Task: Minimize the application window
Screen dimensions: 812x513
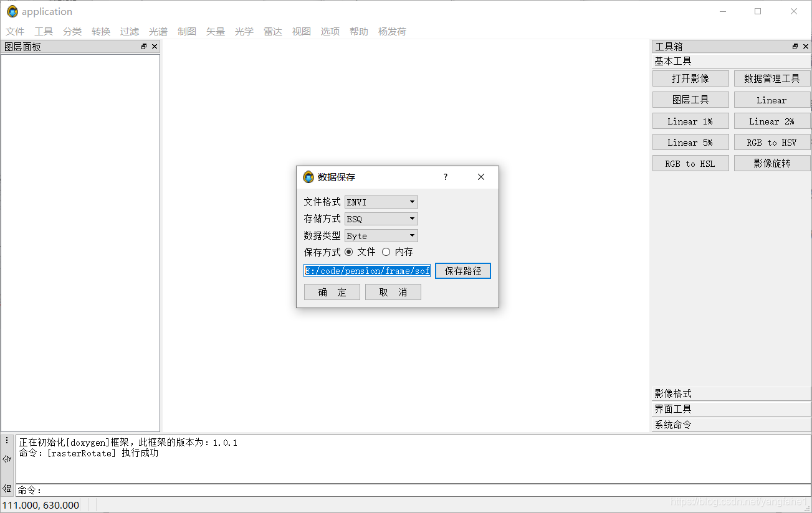Action: [722, 11]
